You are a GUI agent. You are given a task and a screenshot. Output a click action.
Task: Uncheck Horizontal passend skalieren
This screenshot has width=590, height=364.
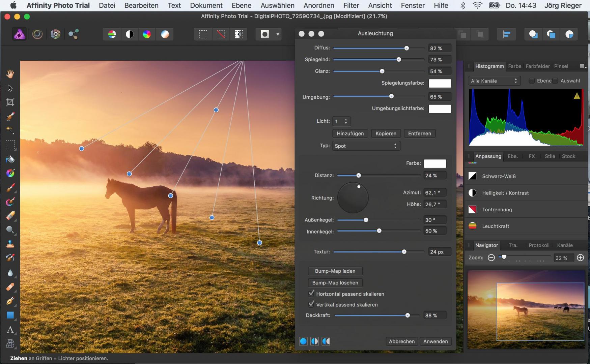click(311, 294)
